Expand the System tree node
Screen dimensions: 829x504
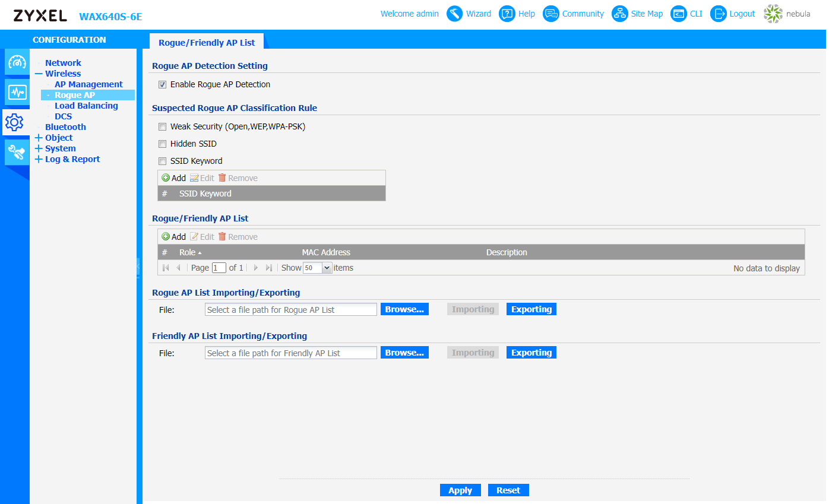(x=39, y=149)
